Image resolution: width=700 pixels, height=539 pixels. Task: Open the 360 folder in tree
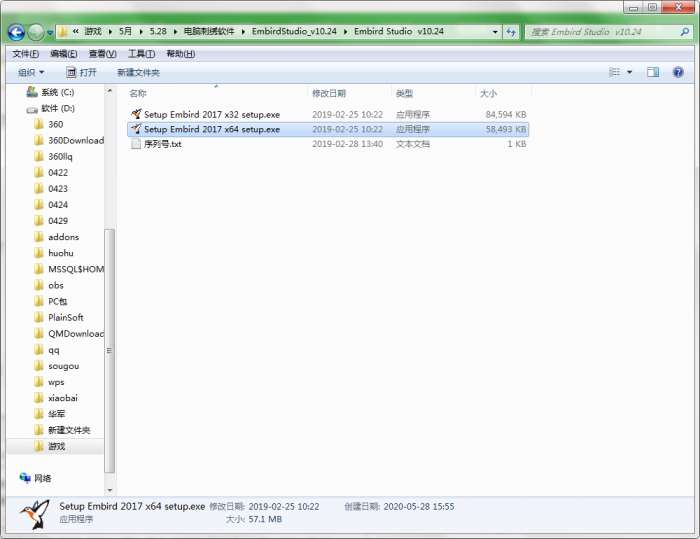(x=49, y=124)
